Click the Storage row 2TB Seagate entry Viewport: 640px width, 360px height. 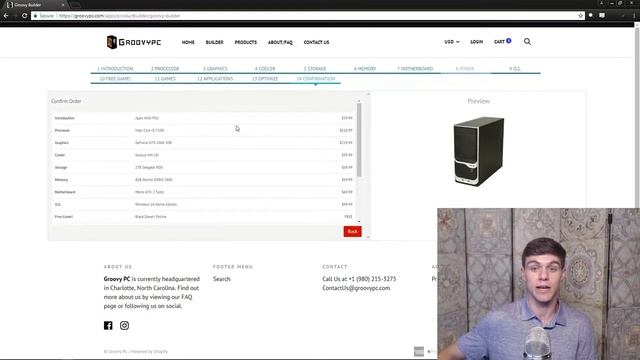point(149,167)
